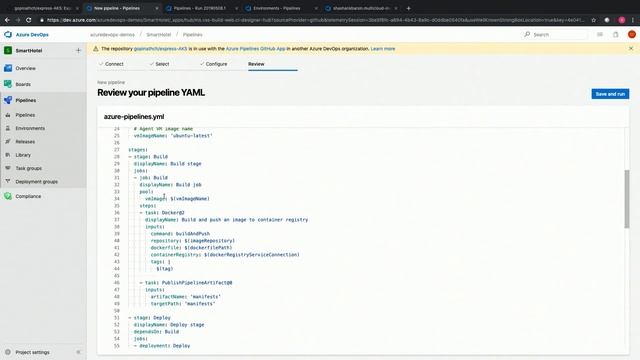Click the browser address bar
The height and width of the screenshot is (360, 640).
(314, 20)
